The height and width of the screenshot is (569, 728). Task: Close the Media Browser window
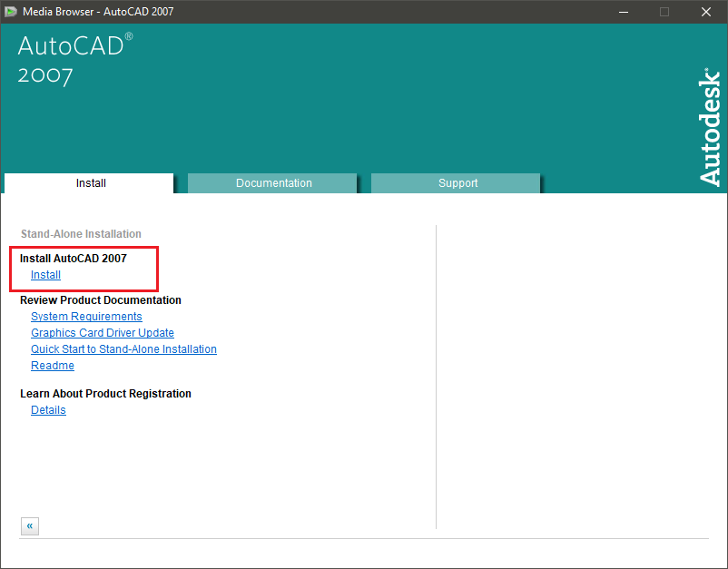(706, 12)
